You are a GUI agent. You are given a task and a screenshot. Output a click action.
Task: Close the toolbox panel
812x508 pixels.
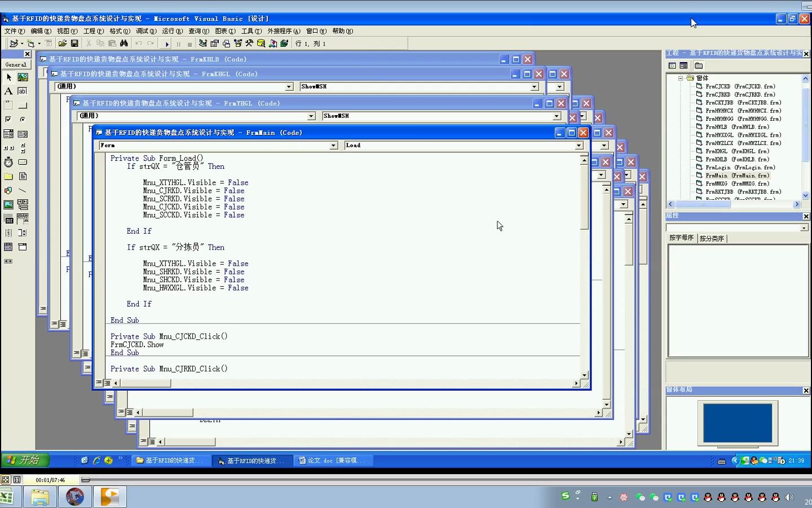tap(27, 54)
